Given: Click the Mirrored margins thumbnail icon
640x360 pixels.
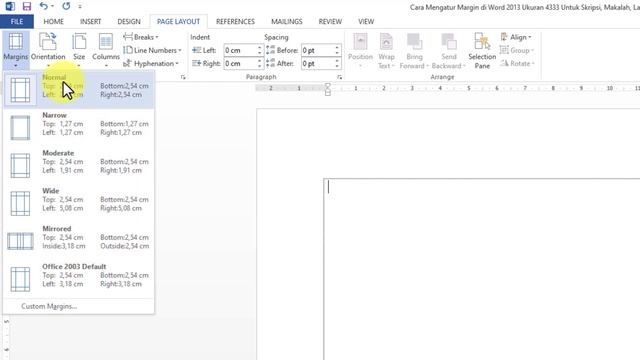Looking at the screenshot, I should click(20, 241).
